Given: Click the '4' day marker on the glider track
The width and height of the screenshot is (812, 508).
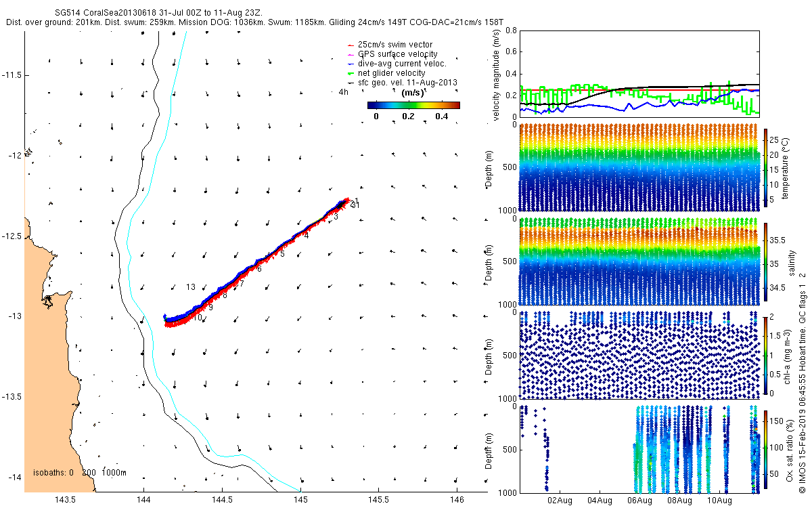Looking at the screenshot, I should point(307,236).
